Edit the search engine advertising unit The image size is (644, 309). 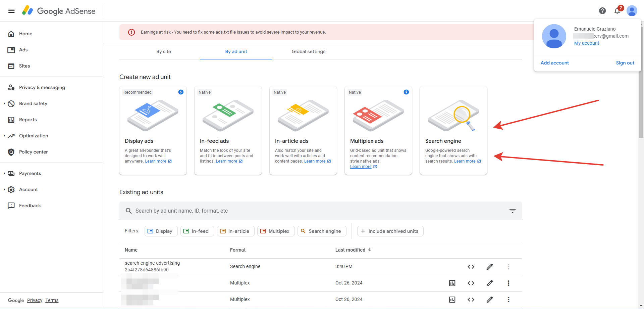[490, 267]
